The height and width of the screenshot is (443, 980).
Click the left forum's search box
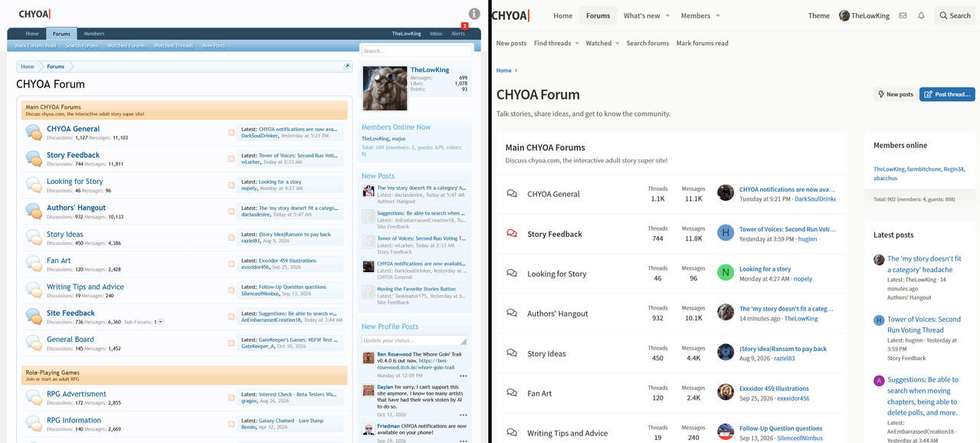pos(416,51)
